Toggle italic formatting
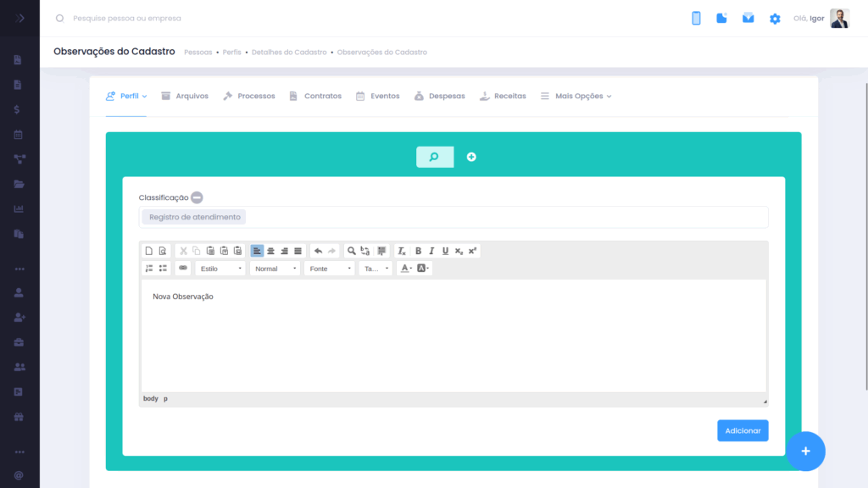The width and height of the screenshot is (868, 488). pyautogui.click(x=431, y=251)
